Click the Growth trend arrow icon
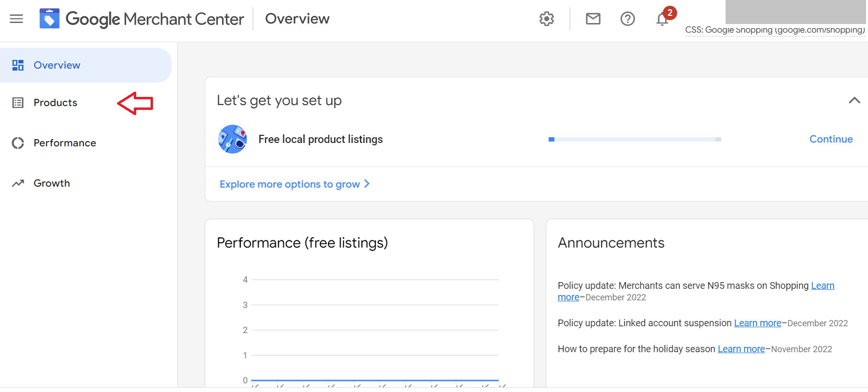This screenshot has width=868, height=392. [x=18, y=183]
